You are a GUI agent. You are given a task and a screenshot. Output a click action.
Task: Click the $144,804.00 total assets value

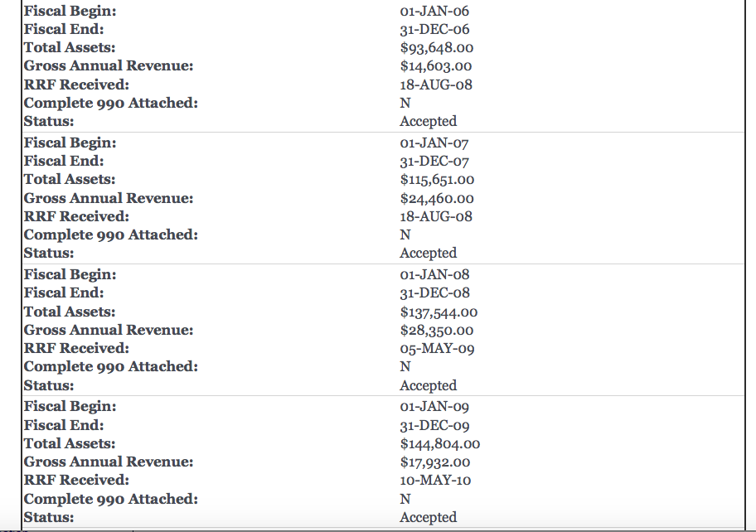tap(439, 443)
